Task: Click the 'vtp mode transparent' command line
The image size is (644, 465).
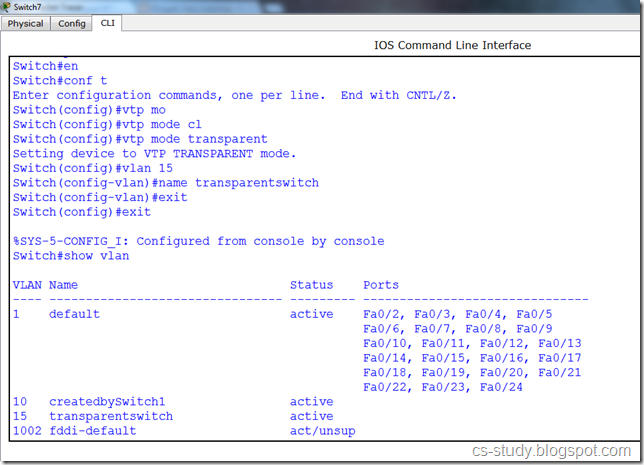Action: click(140, 139)
